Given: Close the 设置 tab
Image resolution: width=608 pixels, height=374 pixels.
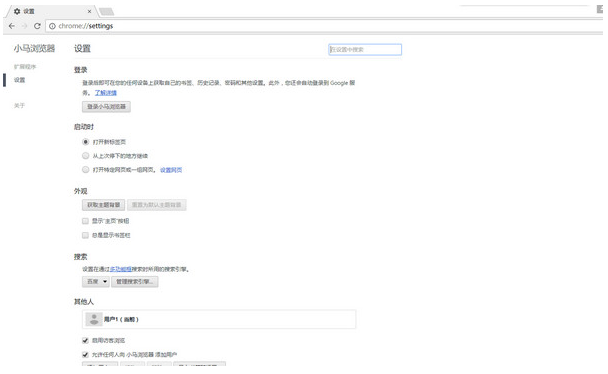Looking at the screenshot, I should [x=89, y=11].
